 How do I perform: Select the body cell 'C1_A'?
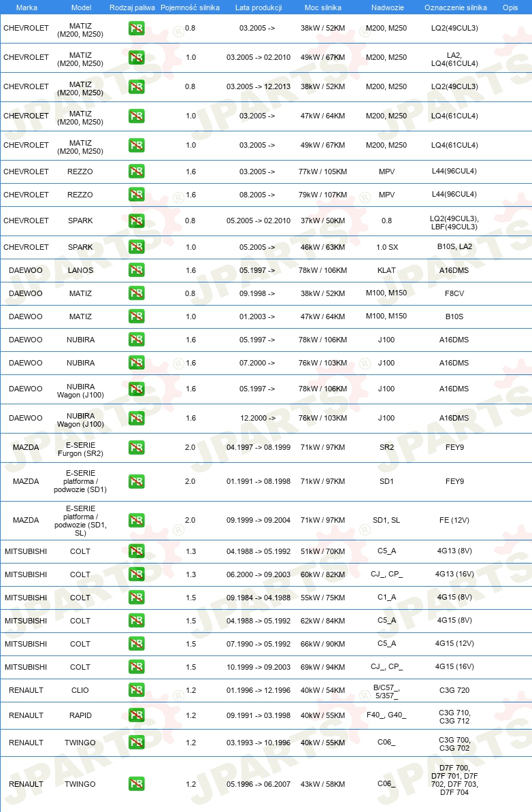(386, 597)
